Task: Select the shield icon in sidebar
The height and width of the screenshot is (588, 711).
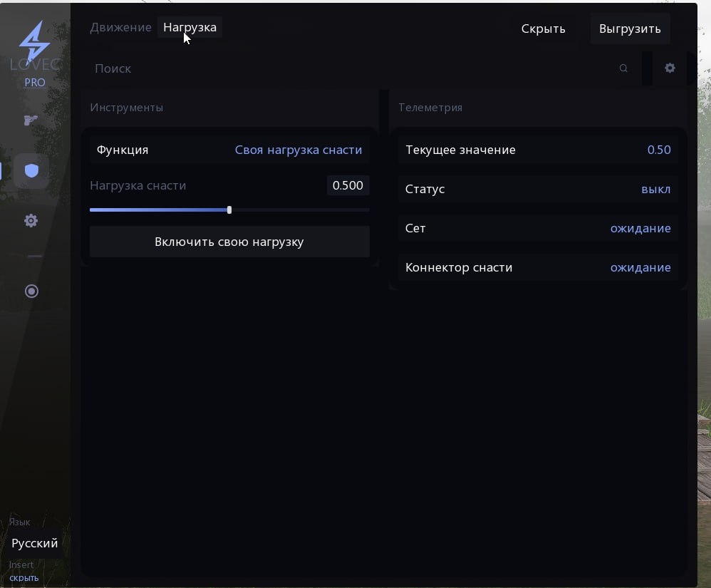Action: pyautogui.click(x=31, y=170)
